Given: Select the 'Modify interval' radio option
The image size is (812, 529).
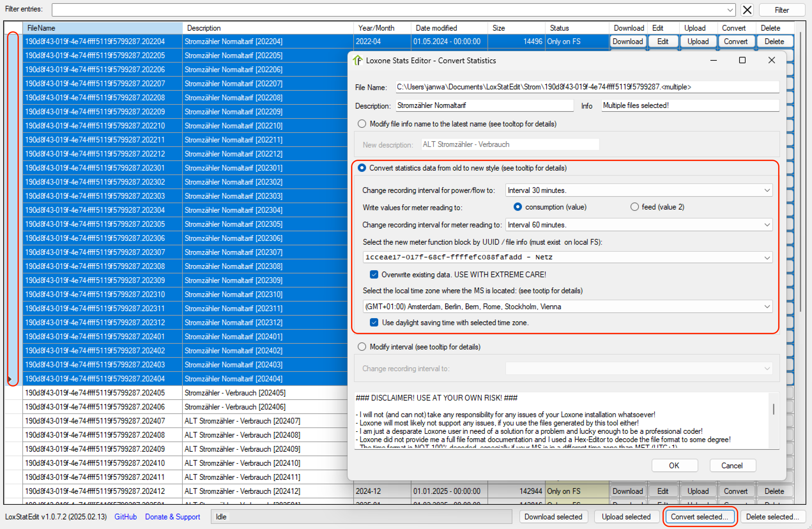Looking at the screenshot, I should click(x=362, y=347).
